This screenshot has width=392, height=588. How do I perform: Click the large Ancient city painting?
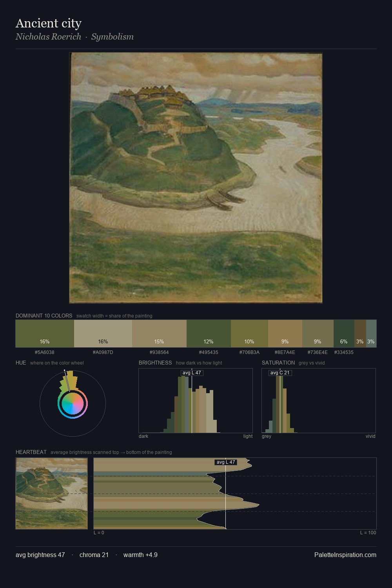196,178
